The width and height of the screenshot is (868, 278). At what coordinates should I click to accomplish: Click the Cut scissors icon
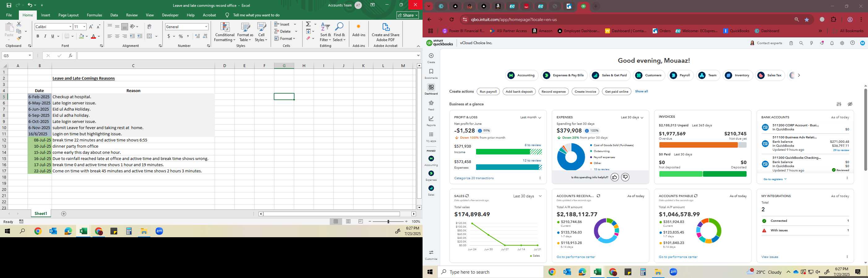[19, 24]
